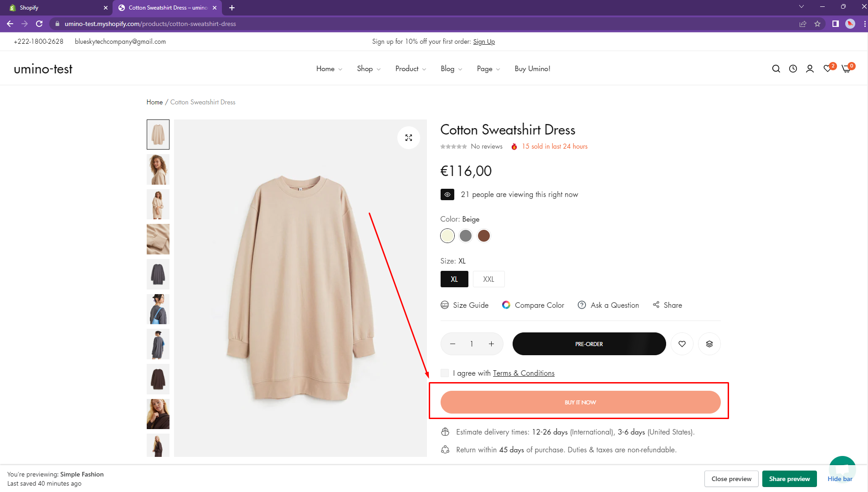The height and width of the screenshot is (492, 868).
Task: Expand the Product menu dropdown
Action: [x=411, y=69]
